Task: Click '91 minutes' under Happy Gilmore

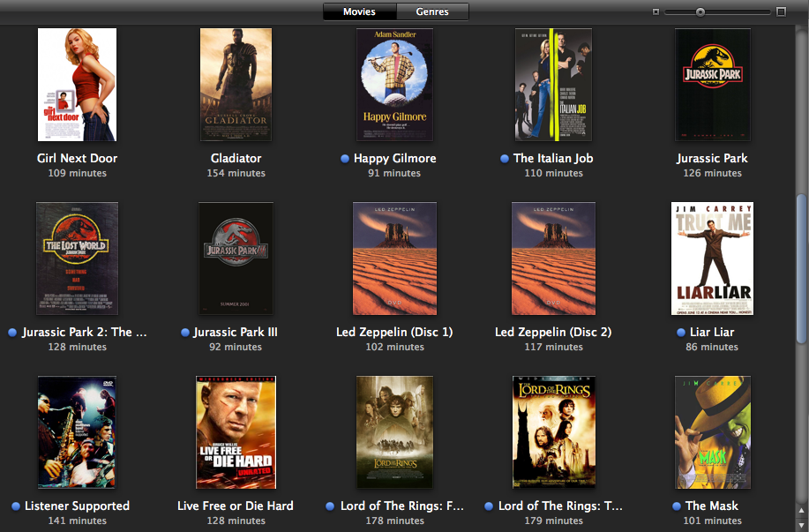Action: (x=394, y=174)
